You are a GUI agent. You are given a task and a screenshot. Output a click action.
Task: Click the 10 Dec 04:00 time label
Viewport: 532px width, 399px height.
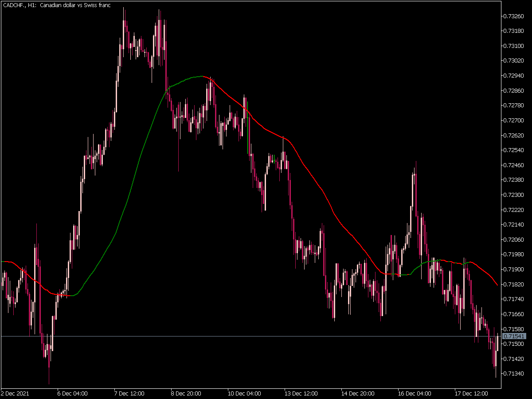[x=244, y=393]
